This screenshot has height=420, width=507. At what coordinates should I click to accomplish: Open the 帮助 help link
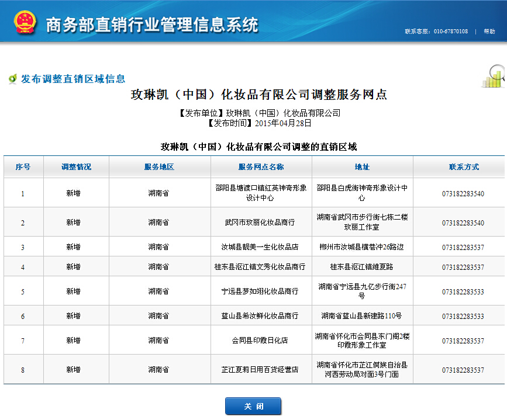point(489,32)
